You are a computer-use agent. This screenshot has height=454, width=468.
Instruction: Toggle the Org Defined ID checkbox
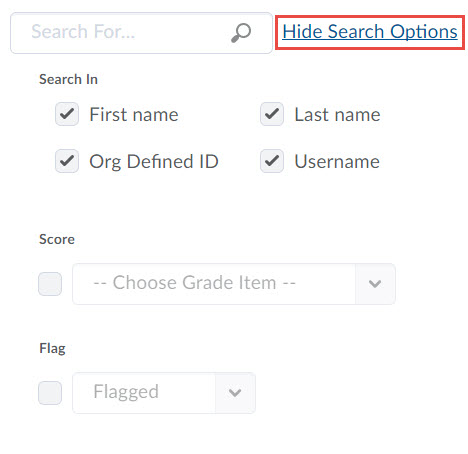coord(67,161)
